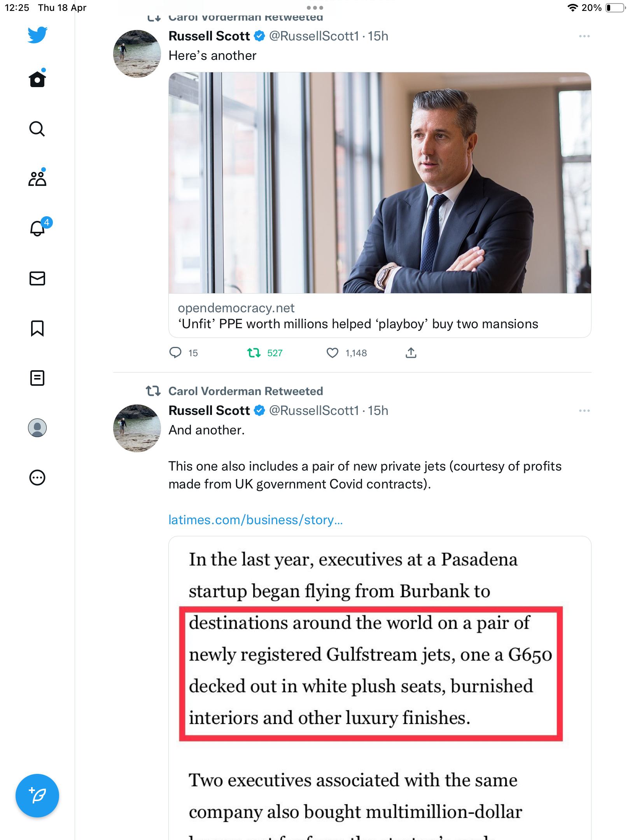Open the Twitter bird logo
The image size is (630, 840).
[x=37, y=35]
